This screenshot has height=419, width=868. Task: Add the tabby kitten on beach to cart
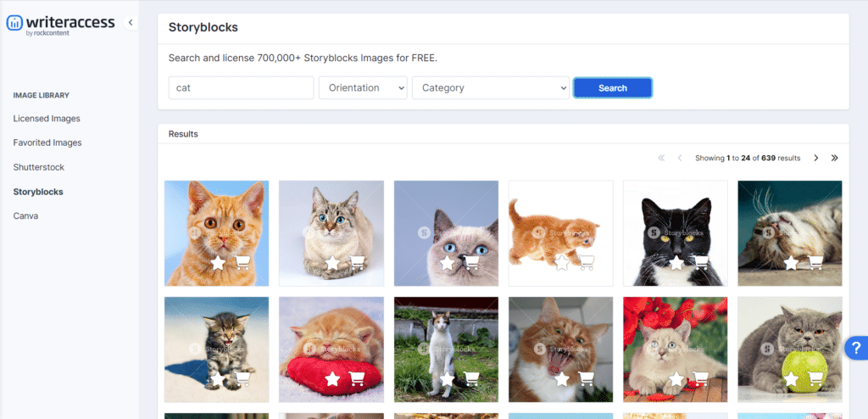coord(242,379)
